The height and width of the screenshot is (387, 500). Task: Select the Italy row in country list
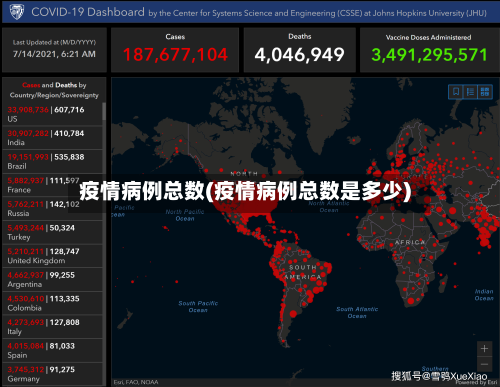pyautogui.click(x=52, y=327)
